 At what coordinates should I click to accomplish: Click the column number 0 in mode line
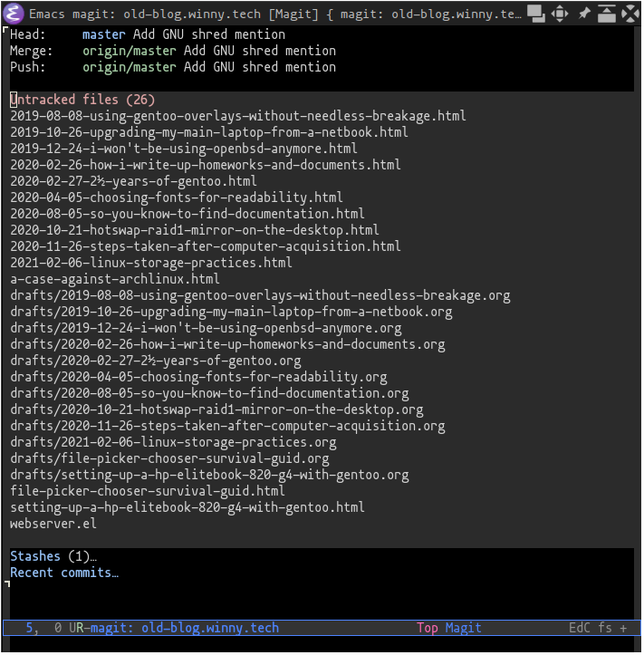(x=58, y=628)
